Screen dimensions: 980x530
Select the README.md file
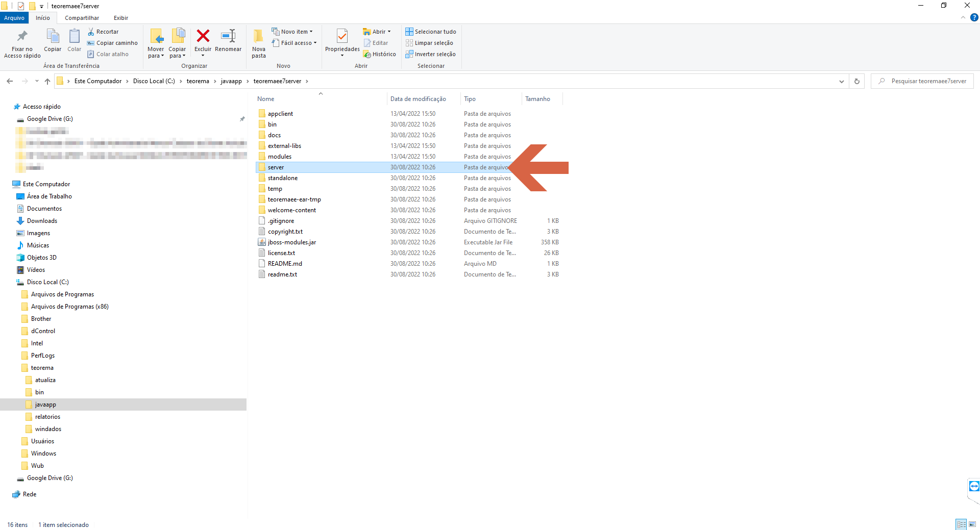coord(285,264)
